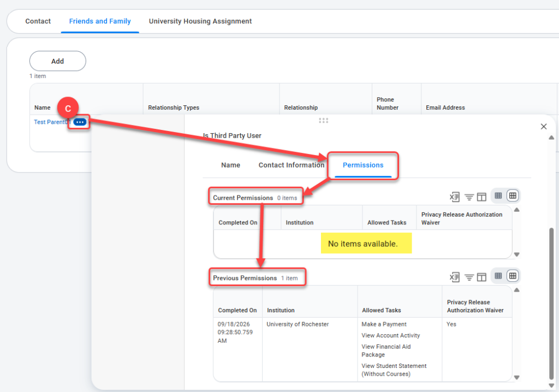Click the popup vertical scrollbar thumb

coord(551,304)
